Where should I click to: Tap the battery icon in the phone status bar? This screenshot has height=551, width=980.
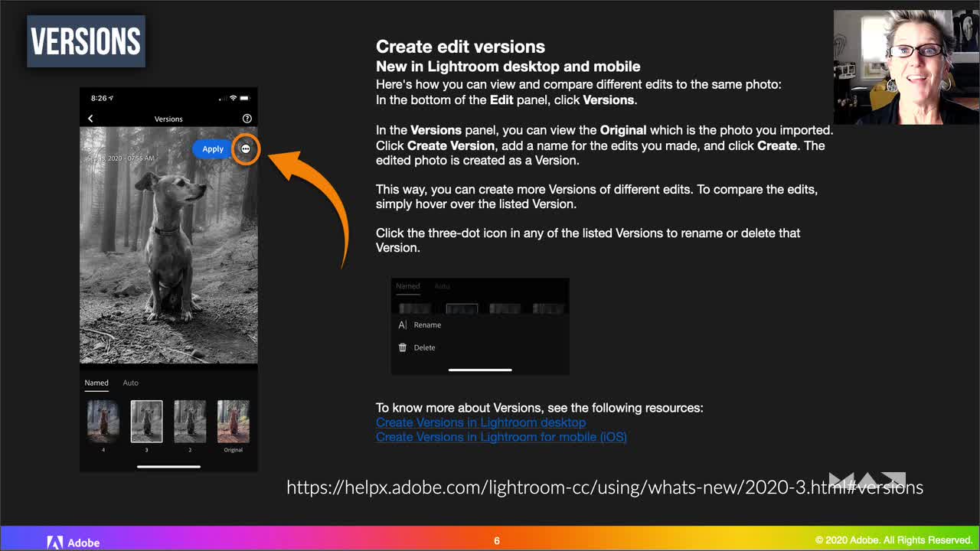pyautogui.click(x=245, y=98)
